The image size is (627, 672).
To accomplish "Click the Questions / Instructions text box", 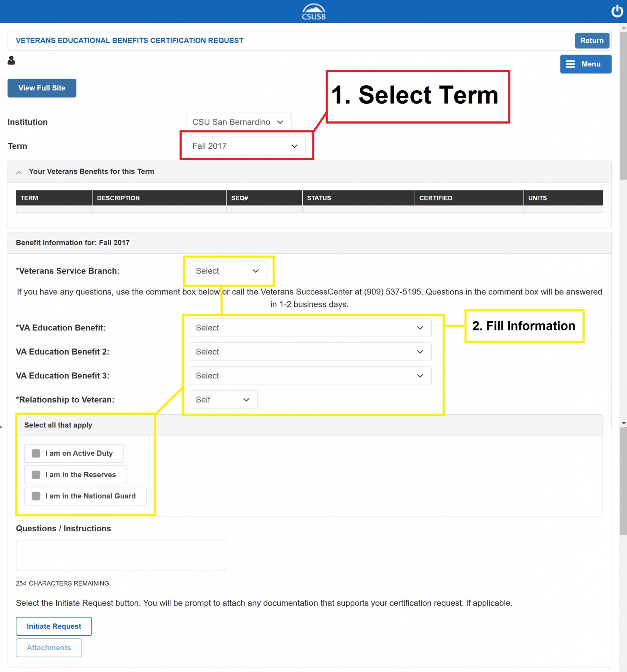I will tap(121, 555).
